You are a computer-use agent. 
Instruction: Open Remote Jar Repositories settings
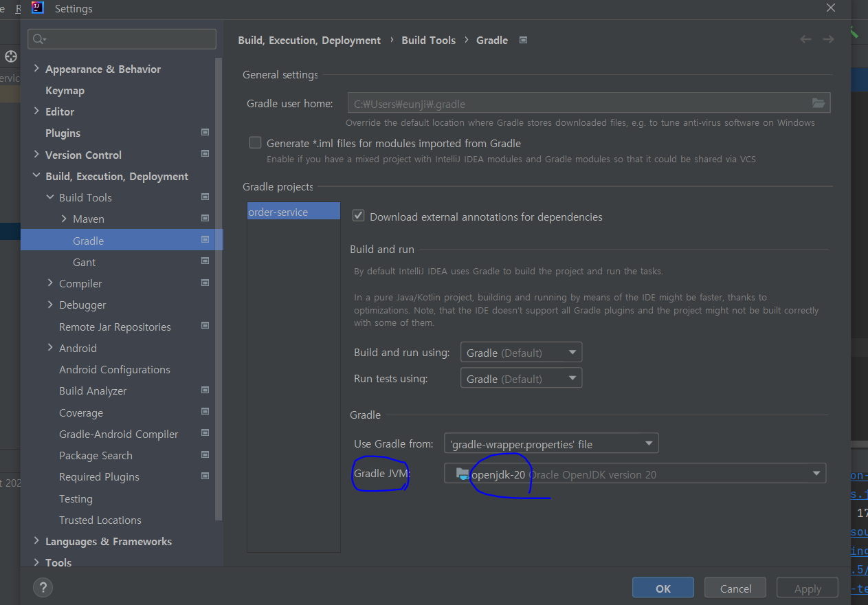tap(115, 327)
